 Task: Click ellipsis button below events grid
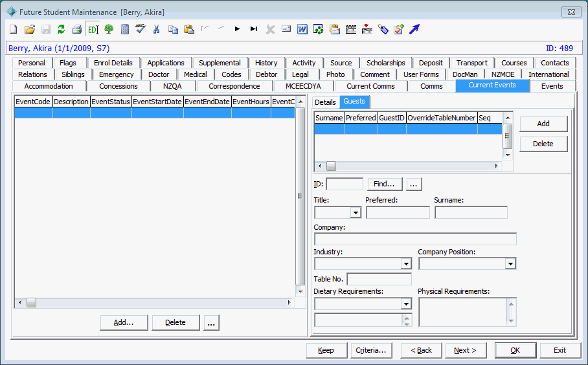tap(212, 322)
